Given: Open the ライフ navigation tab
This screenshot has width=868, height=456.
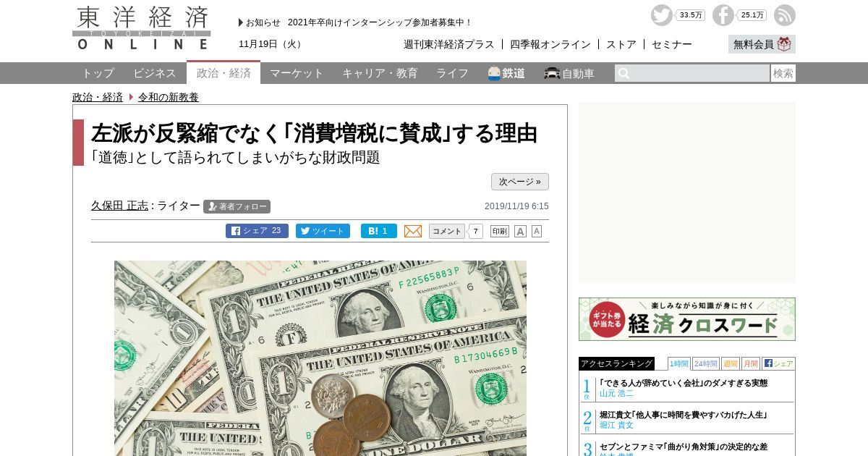Looking at the screenshot, I should click(x=452, y=73).
